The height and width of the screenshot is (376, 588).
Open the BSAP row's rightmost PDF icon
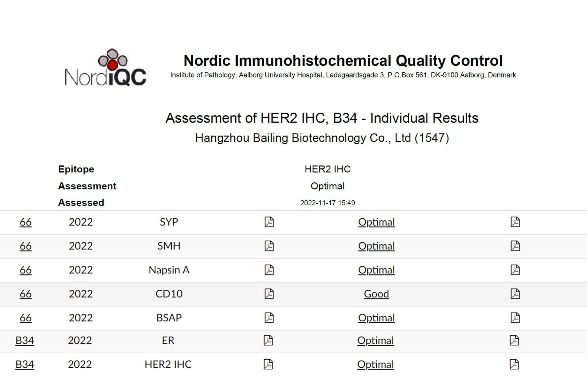[515, 318]
